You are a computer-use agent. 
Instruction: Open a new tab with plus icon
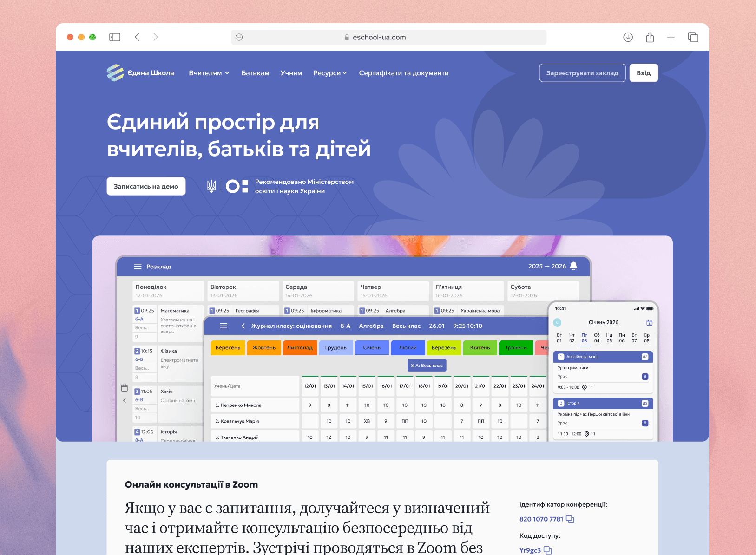[671, 37]
